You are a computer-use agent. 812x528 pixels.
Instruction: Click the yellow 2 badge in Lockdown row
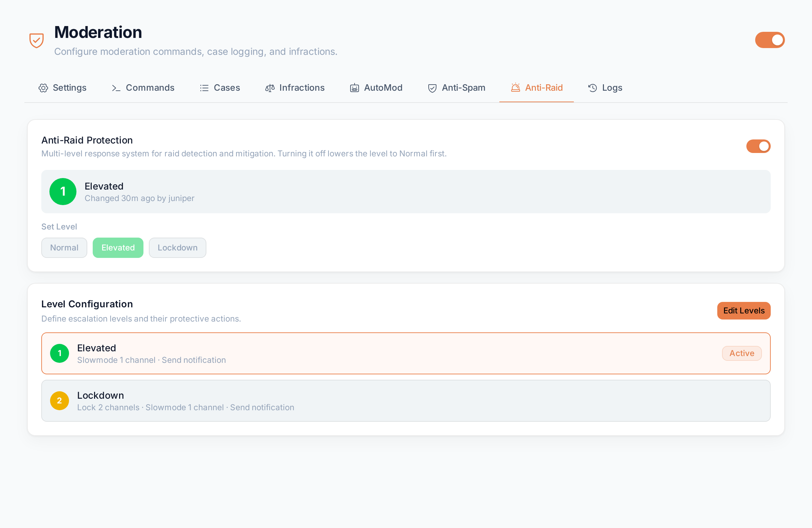tap(60, 401)
